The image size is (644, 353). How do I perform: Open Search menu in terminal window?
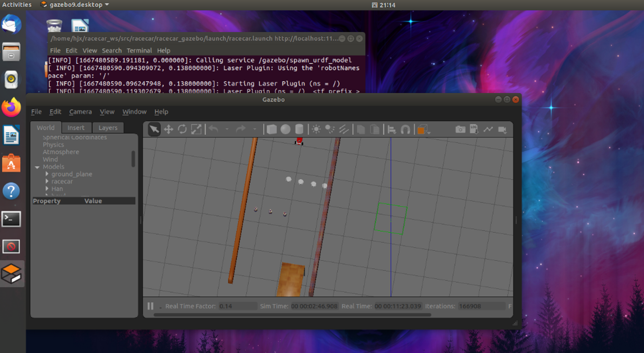111,50
